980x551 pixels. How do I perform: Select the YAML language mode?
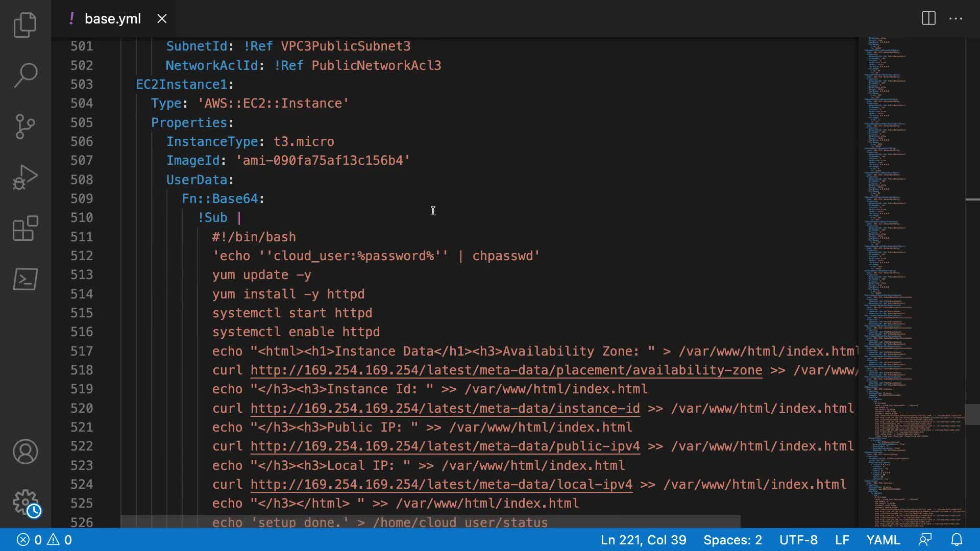point(883,540)
